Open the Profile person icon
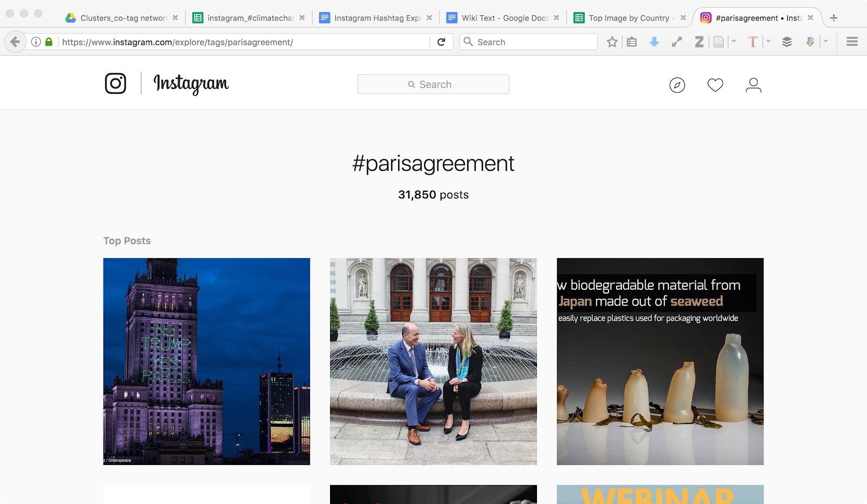Screen dimensions: 867x504 753,85
